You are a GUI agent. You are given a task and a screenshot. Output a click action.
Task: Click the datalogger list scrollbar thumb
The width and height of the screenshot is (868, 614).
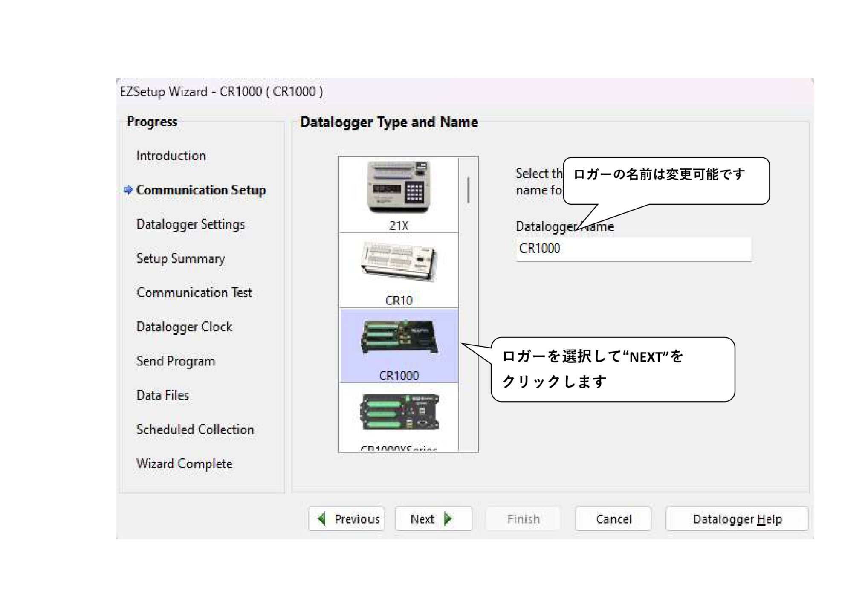[x=468, y=189]
